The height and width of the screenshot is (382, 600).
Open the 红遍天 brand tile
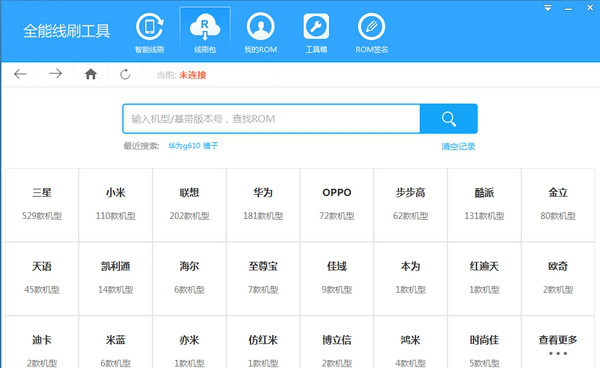[484, 279]
